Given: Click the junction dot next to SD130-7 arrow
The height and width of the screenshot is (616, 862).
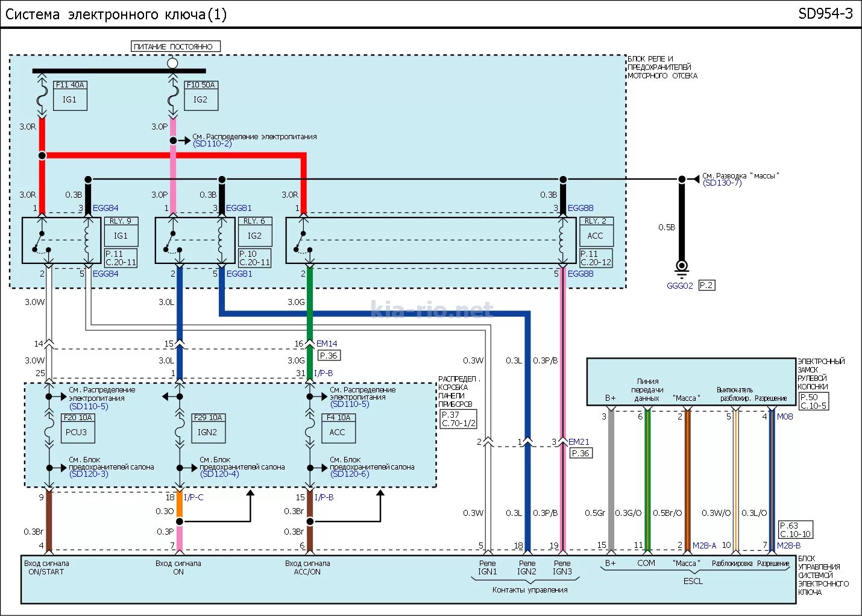Looking at the screenshot, I should click(x=682, y=179).
